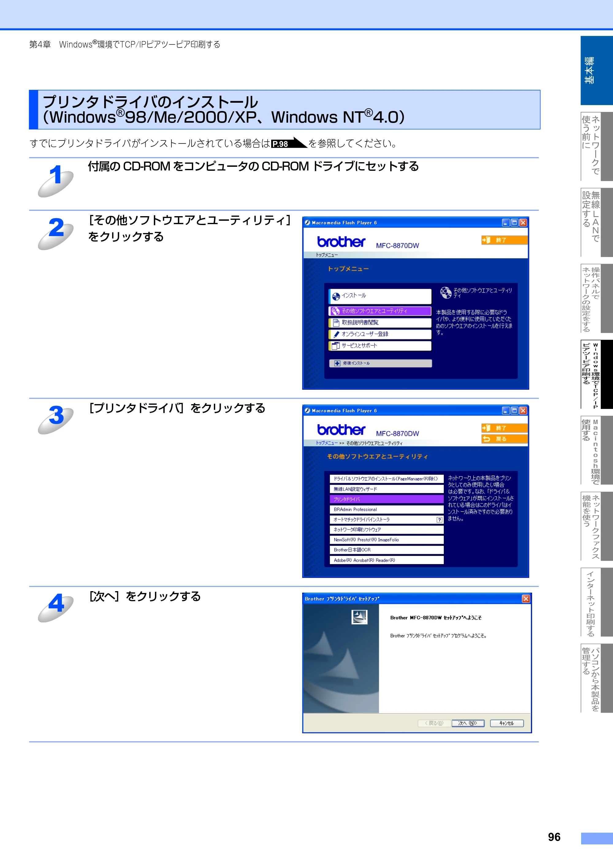This screenshot has height=868, width=613.
Task: Click the setup image icon in the dialog
Action: [x=360, y=617]
